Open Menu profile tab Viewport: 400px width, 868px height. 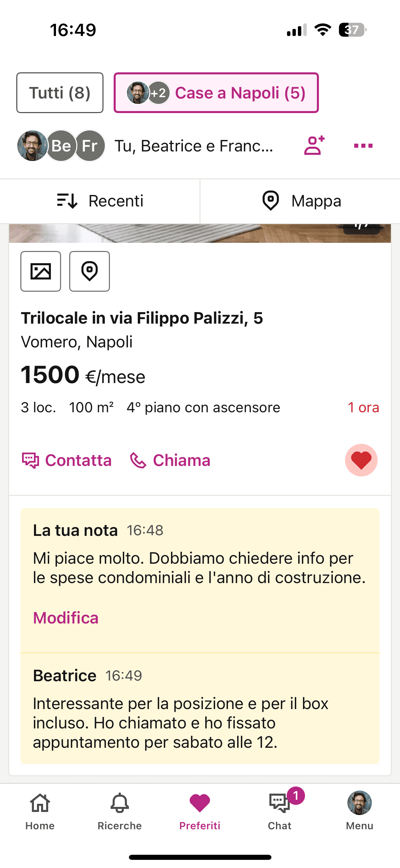[x=359, y=811]
